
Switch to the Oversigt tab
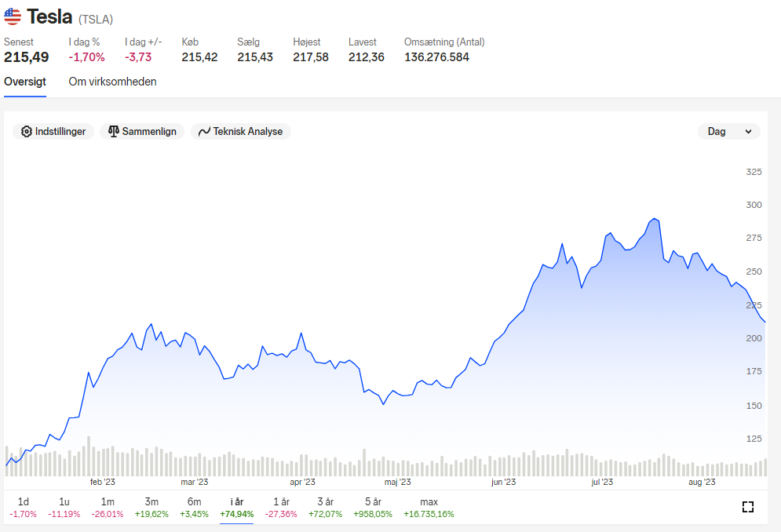coord(25,82)
